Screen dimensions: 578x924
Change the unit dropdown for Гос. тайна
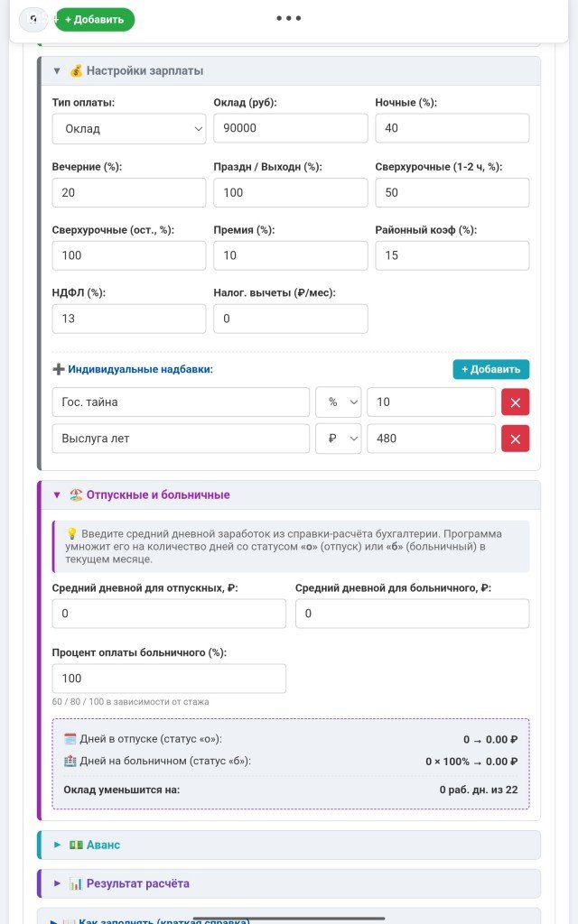click(x=338, y=402)
